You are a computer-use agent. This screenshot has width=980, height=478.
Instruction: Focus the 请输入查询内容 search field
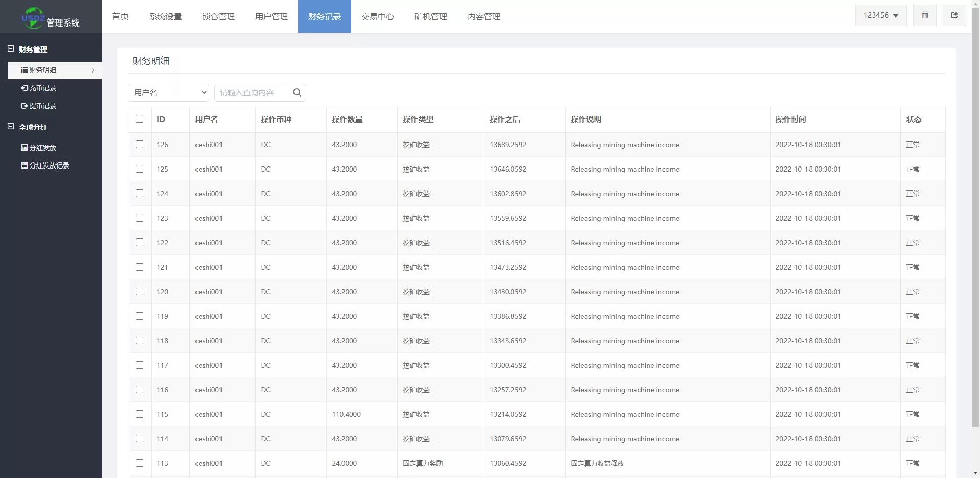coord(253,92)
